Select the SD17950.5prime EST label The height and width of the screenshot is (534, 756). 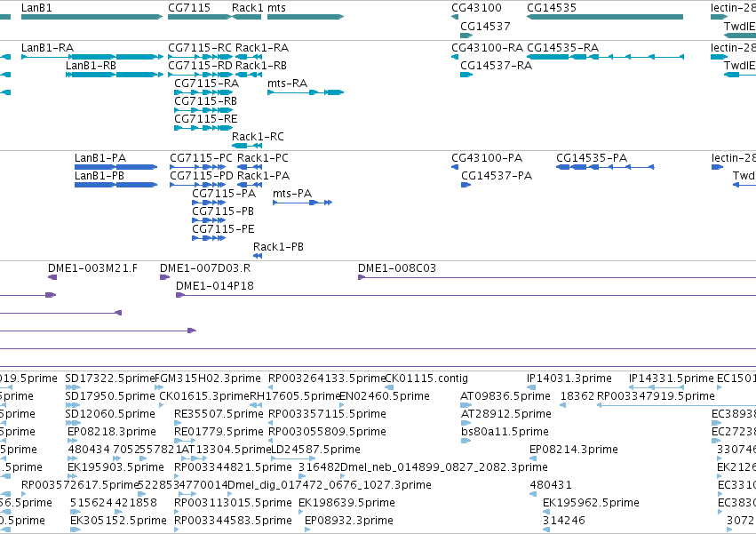(x=110, y=396)
